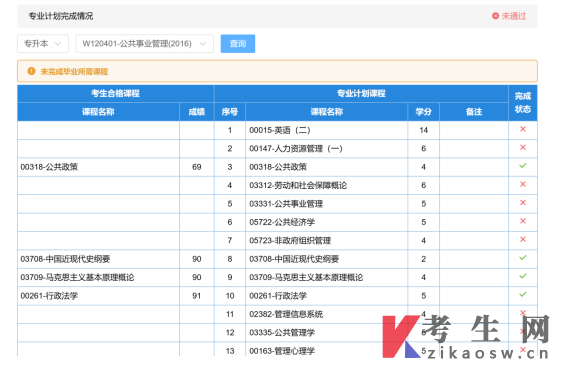Screen dimensions: 564x372
Task: Click passed course 00261-行政法学 in left column
Action: coord(49,296)
